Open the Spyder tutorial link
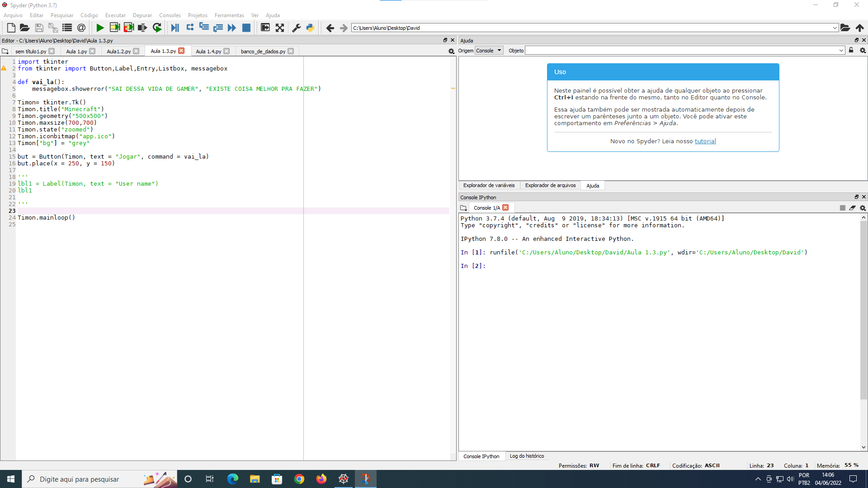The height and width of the screenshot is (488, 868). click(x=705, y=141)
